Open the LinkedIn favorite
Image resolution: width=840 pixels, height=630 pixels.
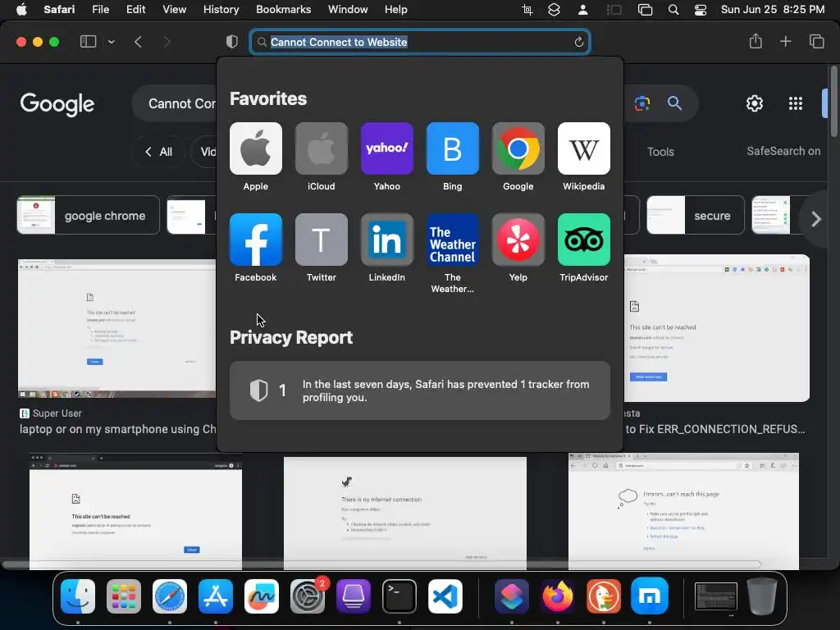387,240
